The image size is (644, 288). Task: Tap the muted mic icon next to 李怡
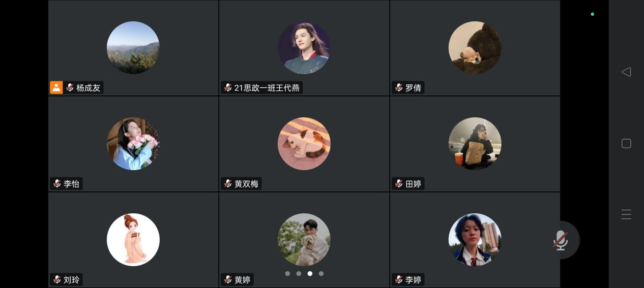pyautogui.click(x=57, y=183)
